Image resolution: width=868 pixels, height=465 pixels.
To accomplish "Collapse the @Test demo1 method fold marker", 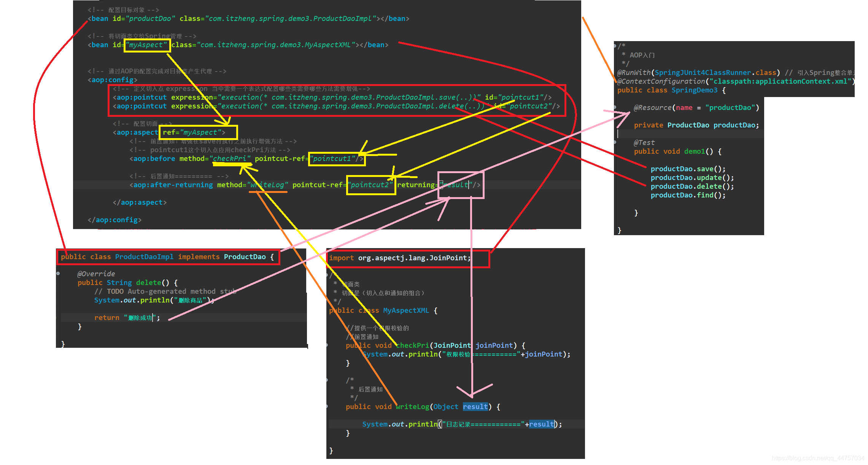I will (x=615, y=142).
